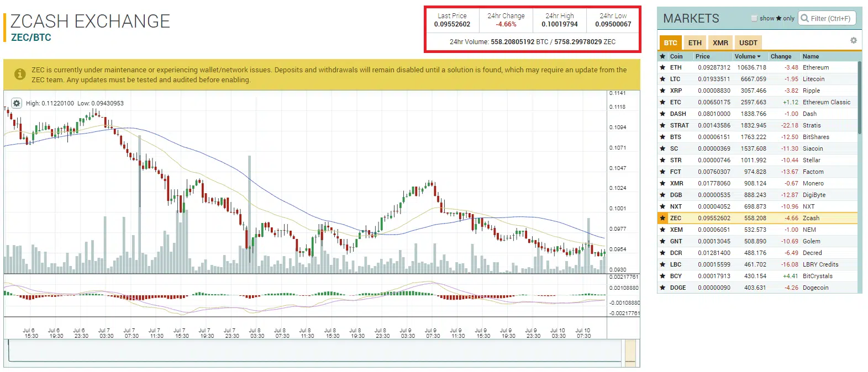Toggle favorite star for LTC
868x372 pixels.
click(662, 79)
